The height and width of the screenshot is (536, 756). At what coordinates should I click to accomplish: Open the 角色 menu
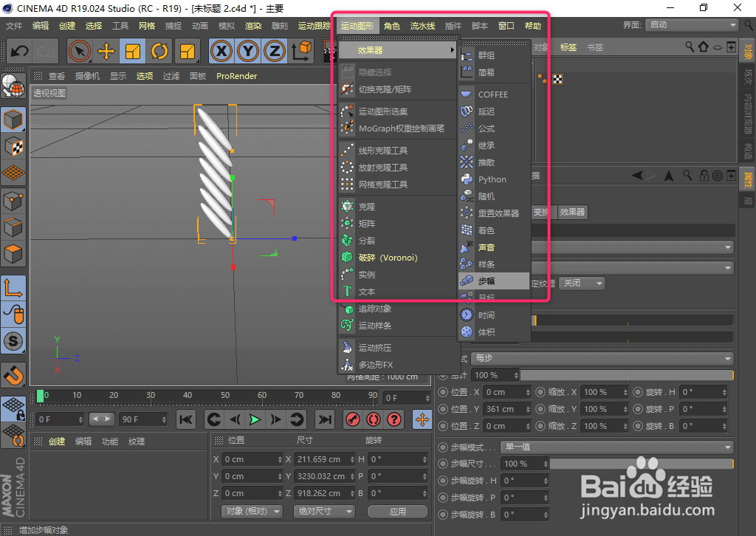(x=392, y=26)
